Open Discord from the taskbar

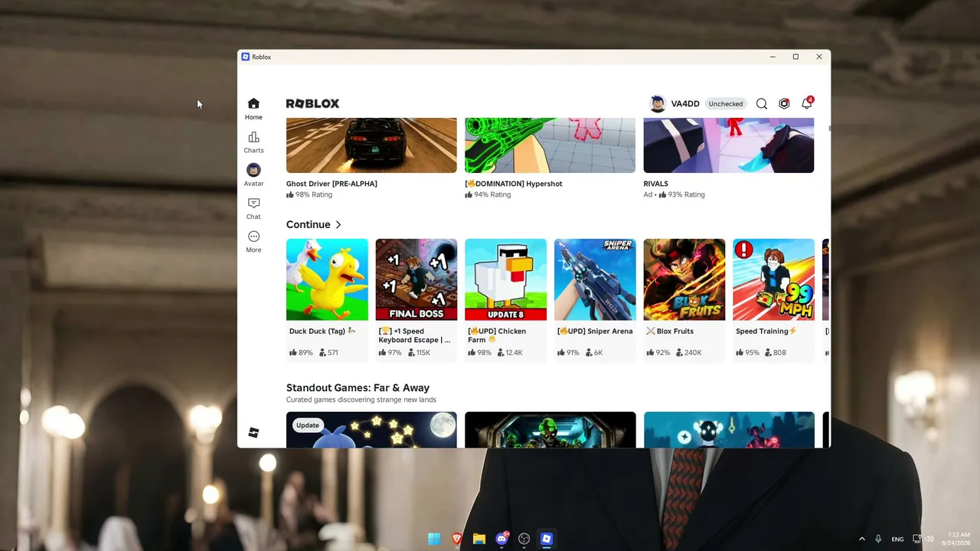click(501, 539)
